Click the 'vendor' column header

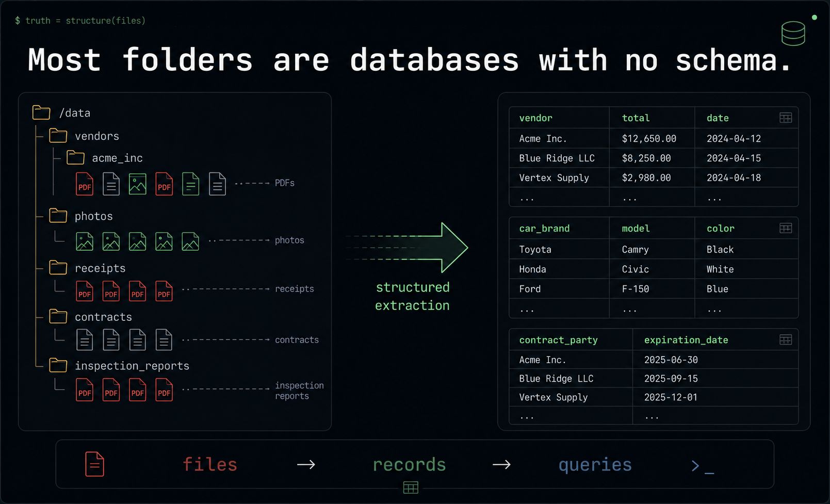536,118
